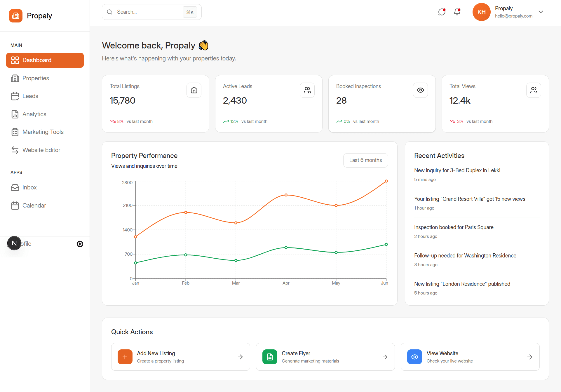Open the chat messages icon in header
Image resolution: width=561 pixels, height=392 pixels.
[x=442, y=12]
